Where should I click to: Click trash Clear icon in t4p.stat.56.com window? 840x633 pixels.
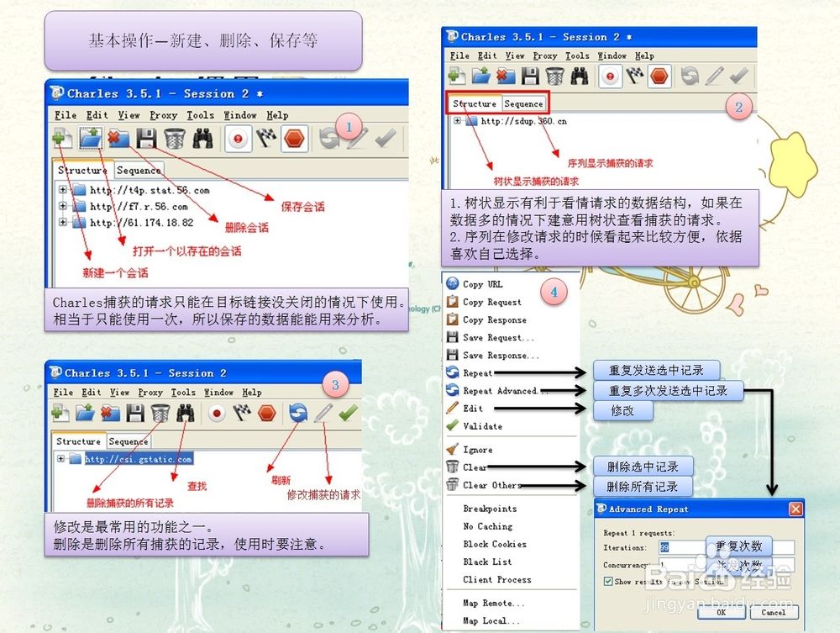point(174,139)
